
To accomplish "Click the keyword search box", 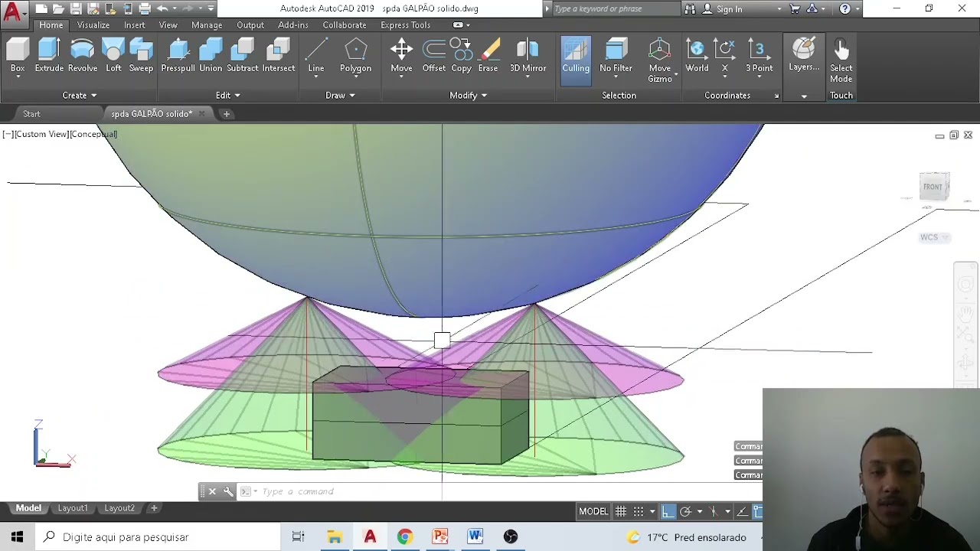I will (x=616, y=8).
